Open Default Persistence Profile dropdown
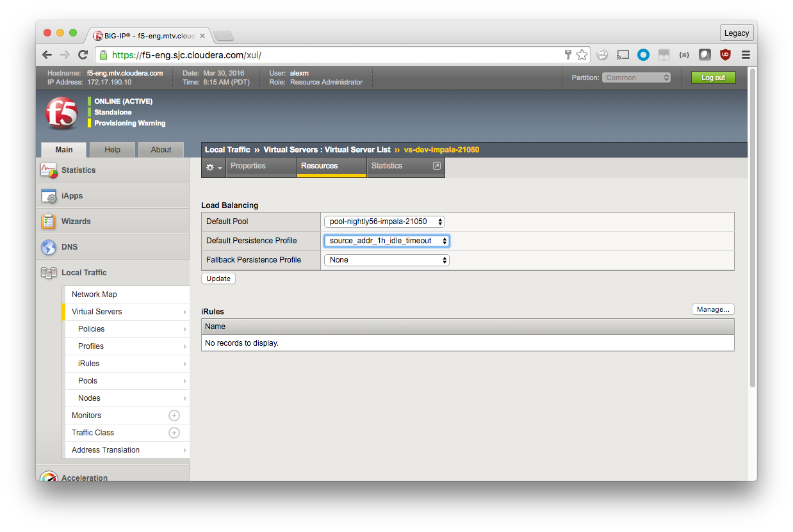Screen dimensions: 793x532 click(386, 241)
